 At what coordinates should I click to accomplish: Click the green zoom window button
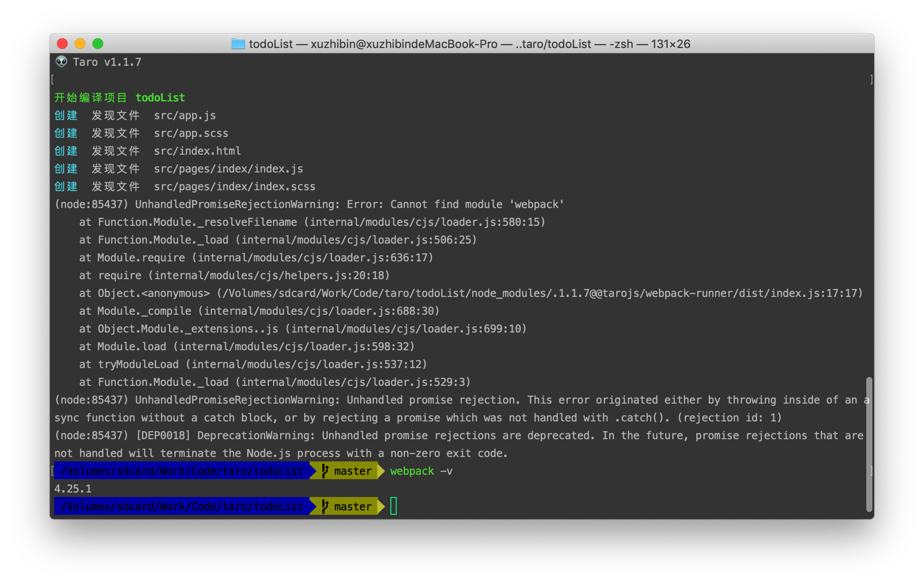tap(98, 44)
